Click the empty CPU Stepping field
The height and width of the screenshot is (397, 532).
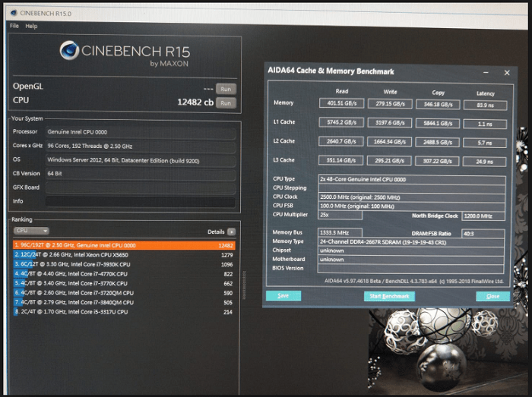tap(412, 189)
